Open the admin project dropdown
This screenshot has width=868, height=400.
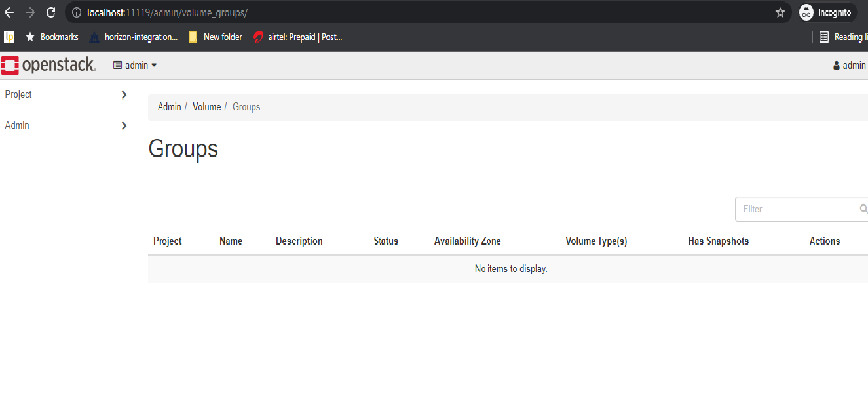pos(135,66)
